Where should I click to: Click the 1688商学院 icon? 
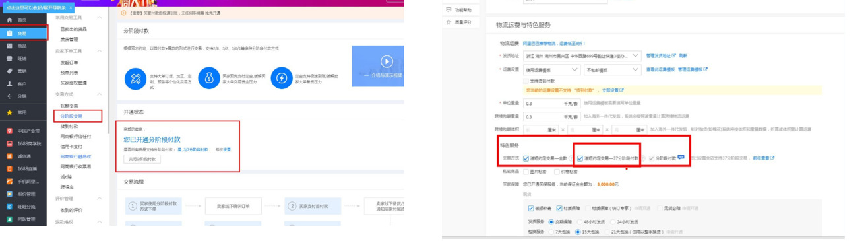point(9,143)
